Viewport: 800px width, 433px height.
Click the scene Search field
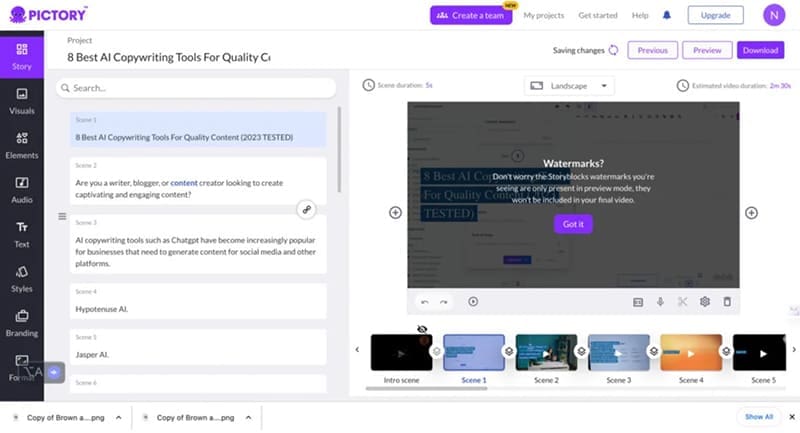point(196,88)
